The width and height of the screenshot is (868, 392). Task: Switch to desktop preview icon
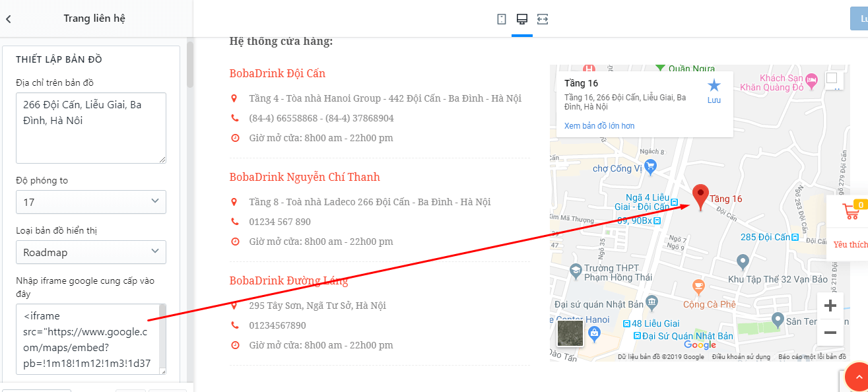click(x=522, y=18)
